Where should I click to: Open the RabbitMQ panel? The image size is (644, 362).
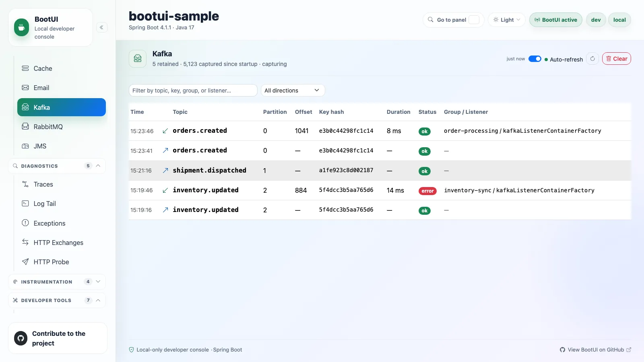click(62, 127)
